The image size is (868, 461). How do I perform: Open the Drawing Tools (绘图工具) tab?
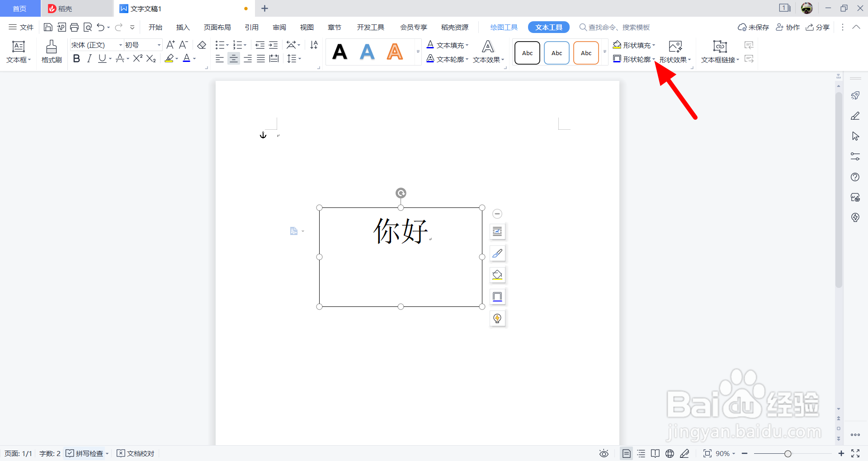[504, 28]
